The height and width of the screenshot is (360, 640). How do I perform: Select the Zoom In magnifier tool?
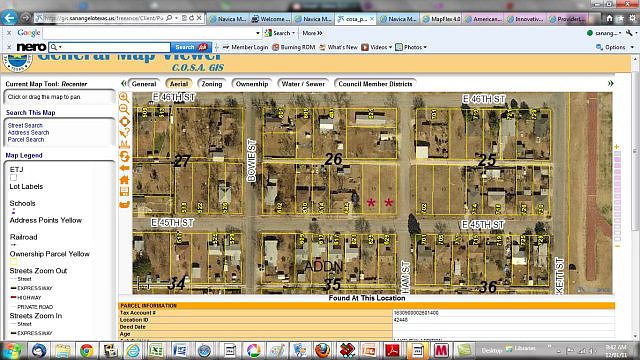pyautogui.click(x=124, y=97)
